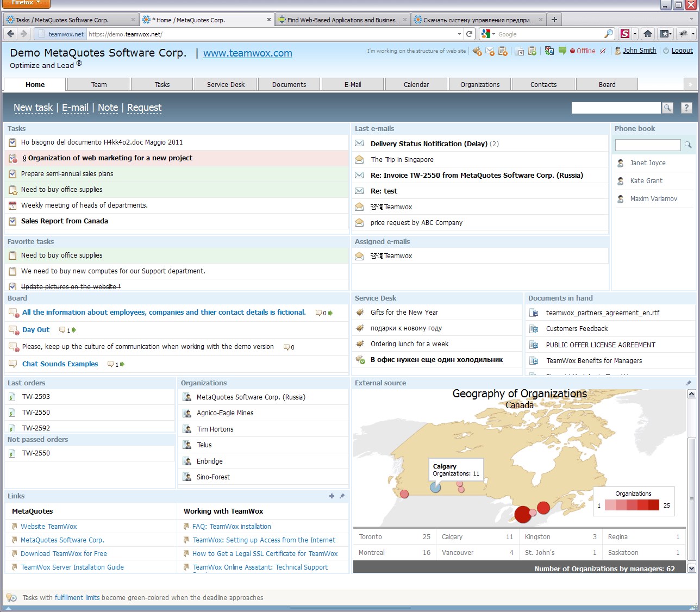The height and width of the screenshot is (612, 700).
Task: Open the browser list-all-tabs dropdown arrow
Action: coord(692,20)
